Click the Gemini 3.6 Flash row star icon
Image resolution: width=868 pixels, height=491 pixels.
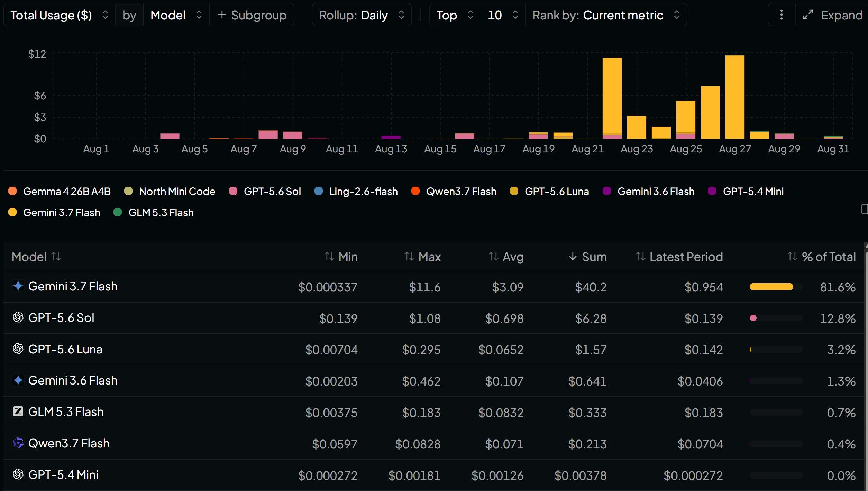[x=18, y=380]
